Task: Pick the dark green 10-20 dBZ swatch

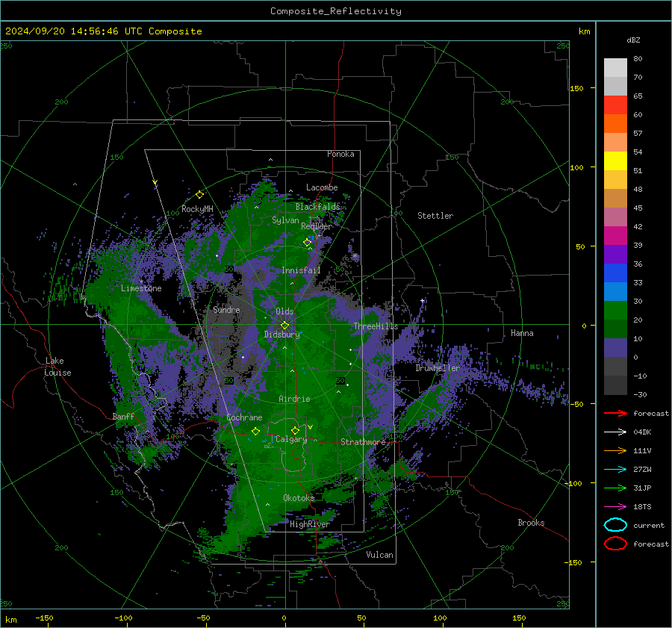Action: click(x=615, y=329)
